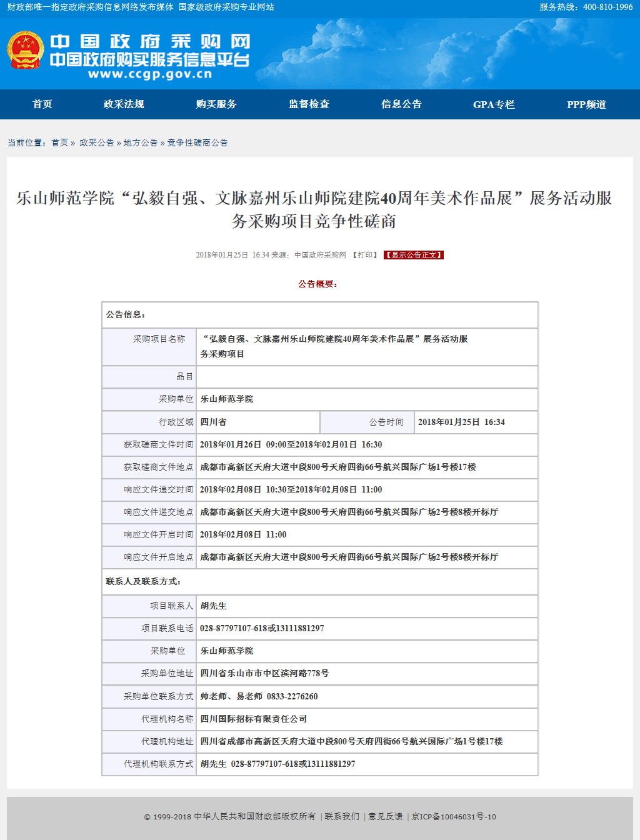Open the 首页 navigation tab
The image size is (640, 840).
[42, 104]
